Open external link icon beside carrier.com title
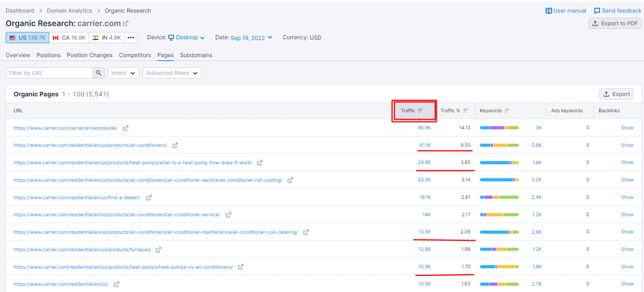Image resolution: width=644 pixels, height=292 pixels. pyautogui.click(x=126, y=23)
